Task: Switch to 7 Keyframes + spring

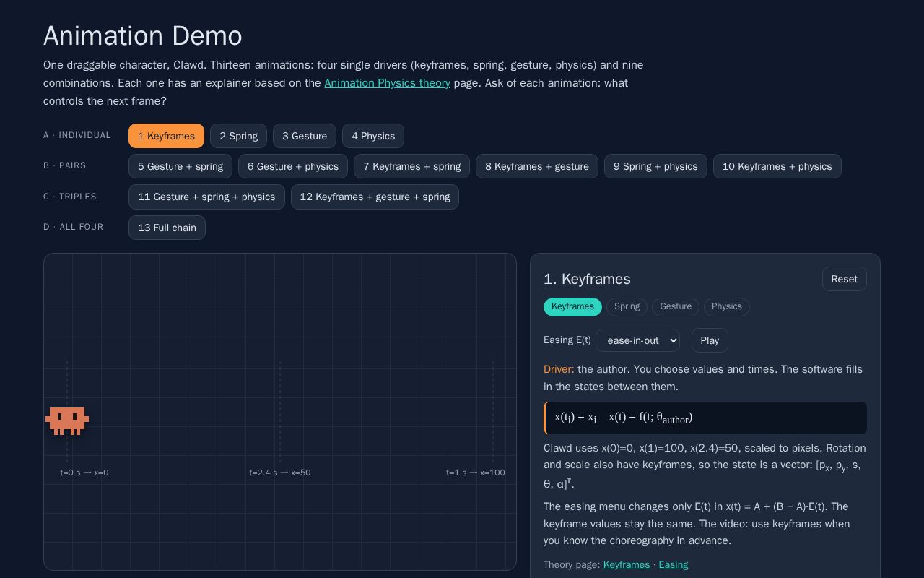Action: (412, 166)
